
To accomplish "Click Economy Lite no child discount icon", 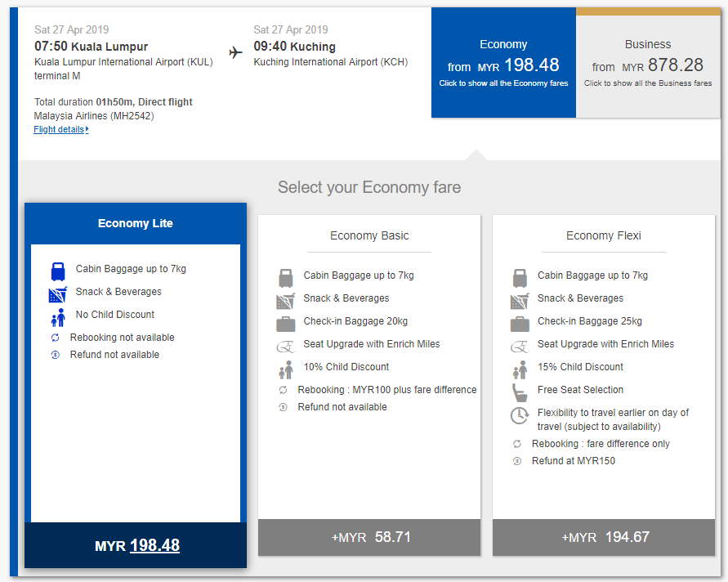I will (x=57, y=316).
